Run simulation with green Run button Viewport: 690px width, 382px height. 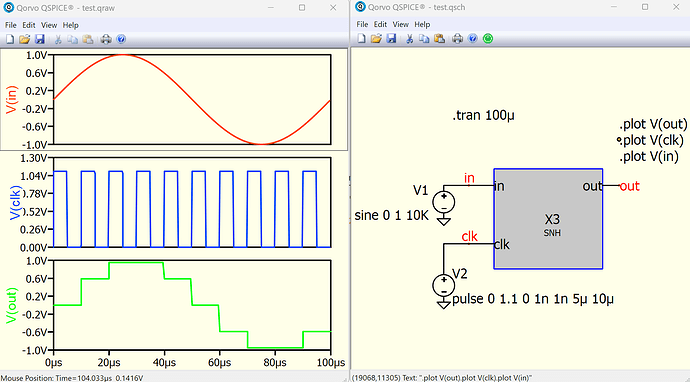pos(488,39)
